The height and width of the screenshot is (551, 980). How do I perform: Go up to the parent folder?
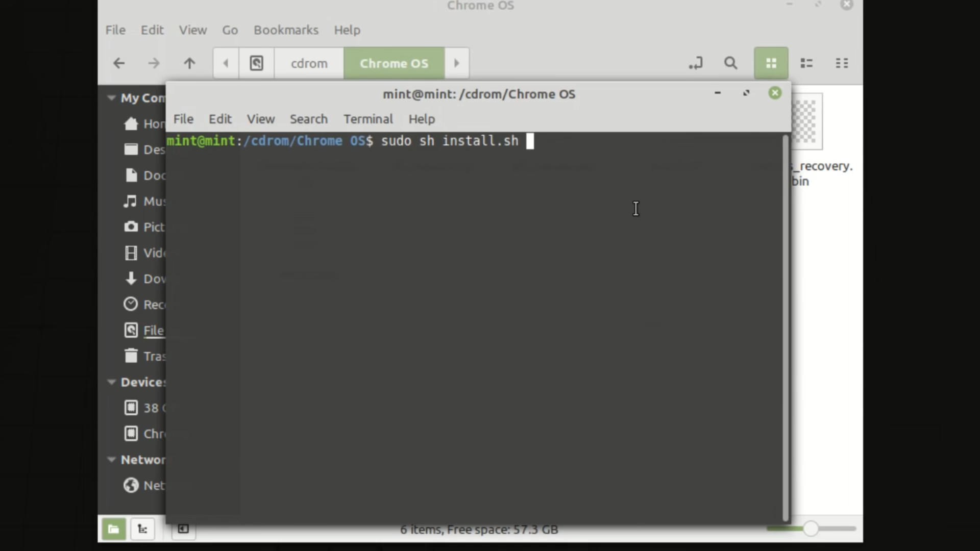pos(189,63)
